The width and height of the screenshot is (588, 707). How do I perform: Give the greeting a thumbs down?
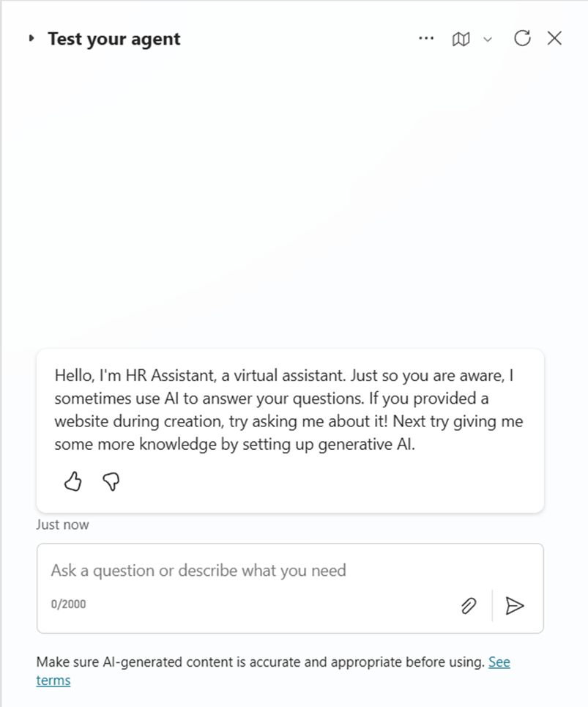pos(111,481)
